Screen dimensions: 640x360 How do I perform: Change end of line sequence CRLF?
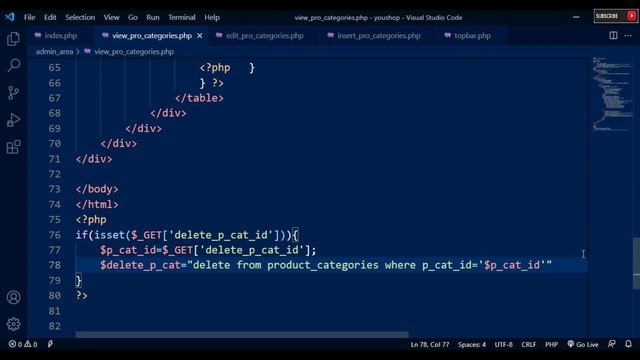click(x=529, y=344)
